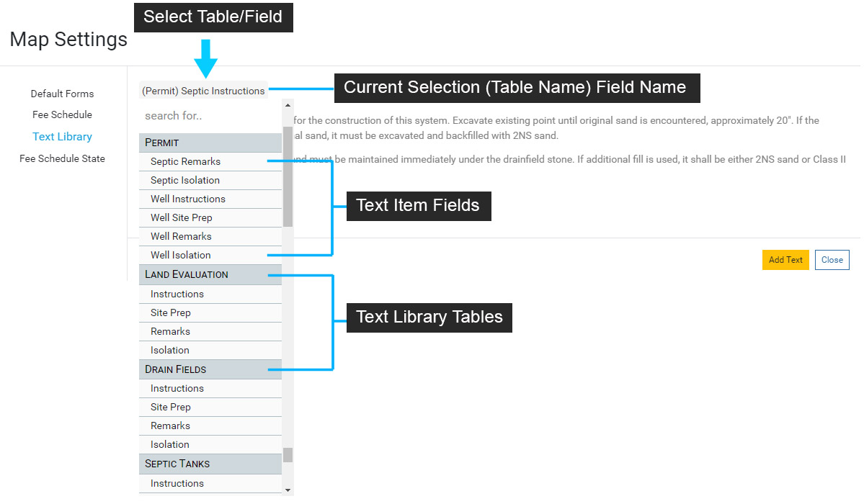This screenshot has width=864, height=504.
Task: Open the (Permit) Septic Instructions field selector
Action: coord(203,91)
